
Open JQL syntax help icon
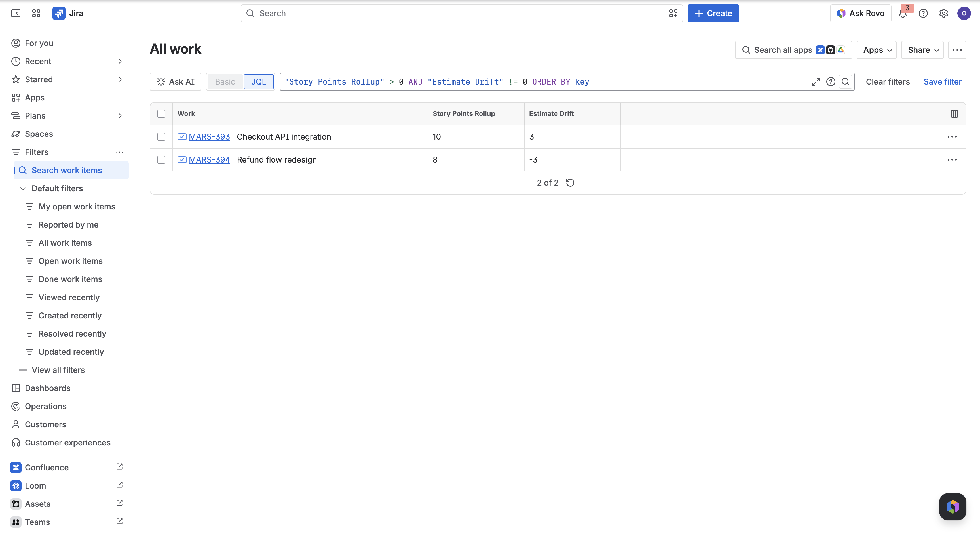tap(831, 82)
